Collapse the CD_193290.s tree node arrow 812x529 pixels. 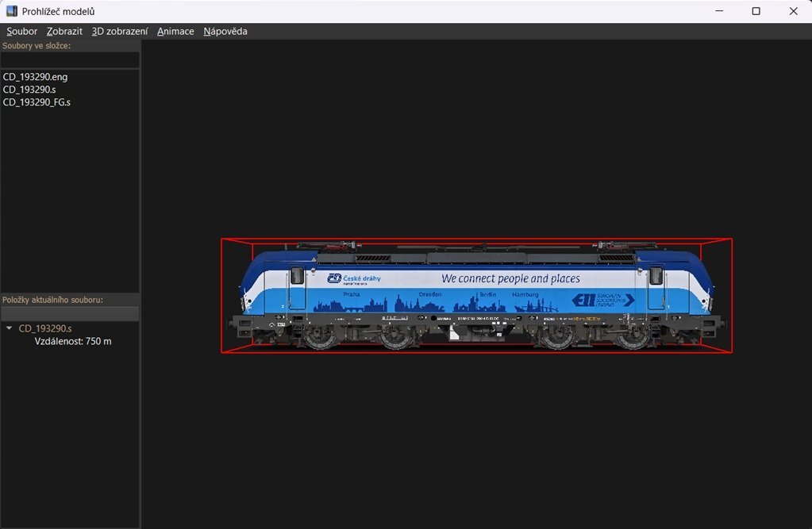tap(9, 328)
